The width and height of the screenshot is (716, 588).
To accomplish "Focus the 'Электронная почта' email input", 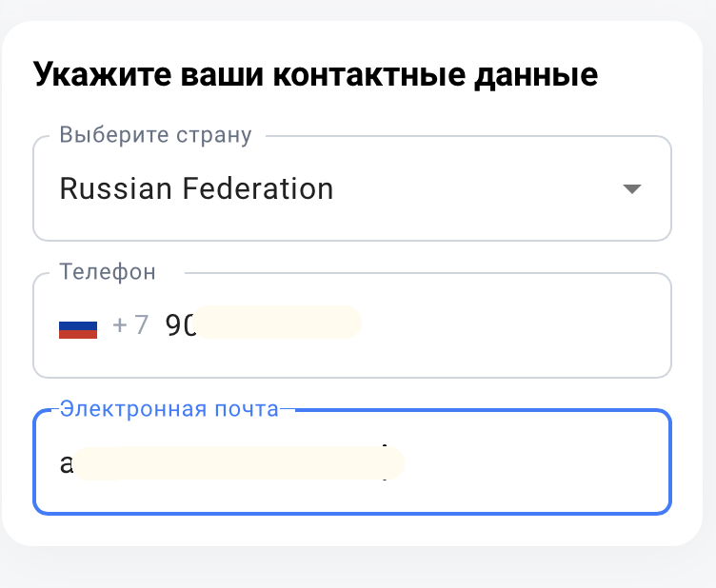I will 352,462.
